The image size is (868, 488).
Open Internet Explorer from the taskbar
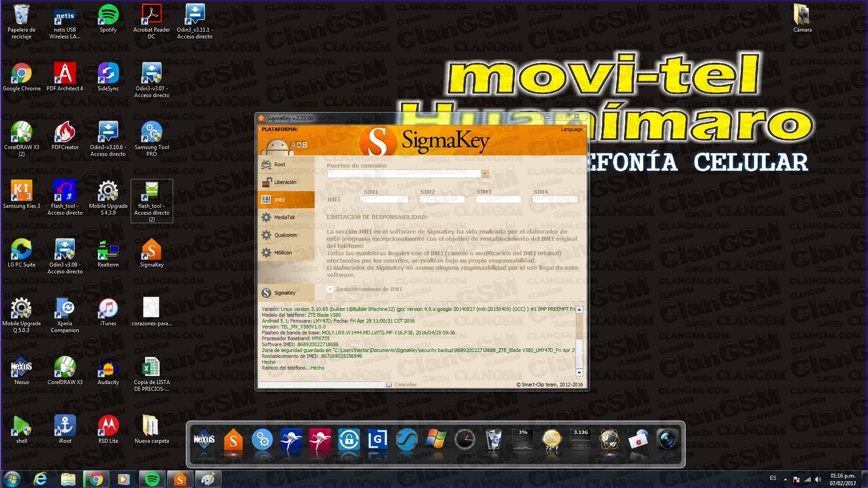40,479
